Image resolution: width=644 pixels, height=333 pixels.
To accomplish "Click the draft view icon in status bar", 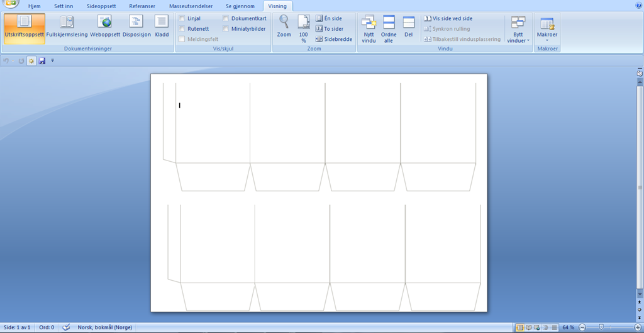I will coord(555,328).
